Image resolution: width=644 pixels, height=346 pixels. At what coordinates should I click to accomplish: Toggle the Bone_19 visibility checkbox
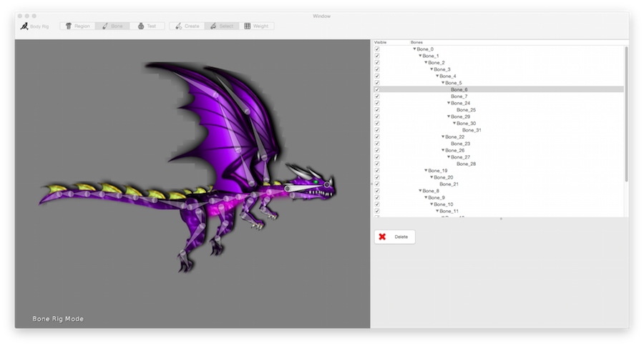pyautogui.click(x=377, y=171)
